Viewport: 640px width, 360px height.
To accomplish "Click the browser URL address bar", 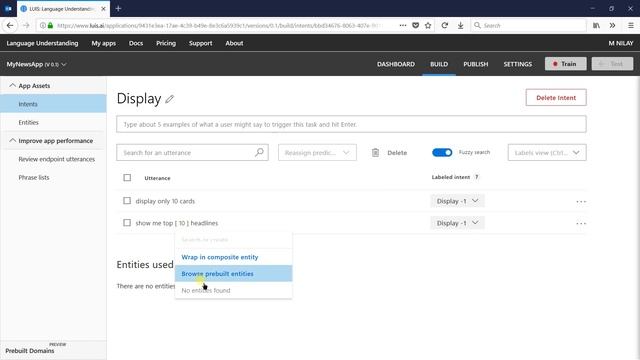I will pos(220,25).
